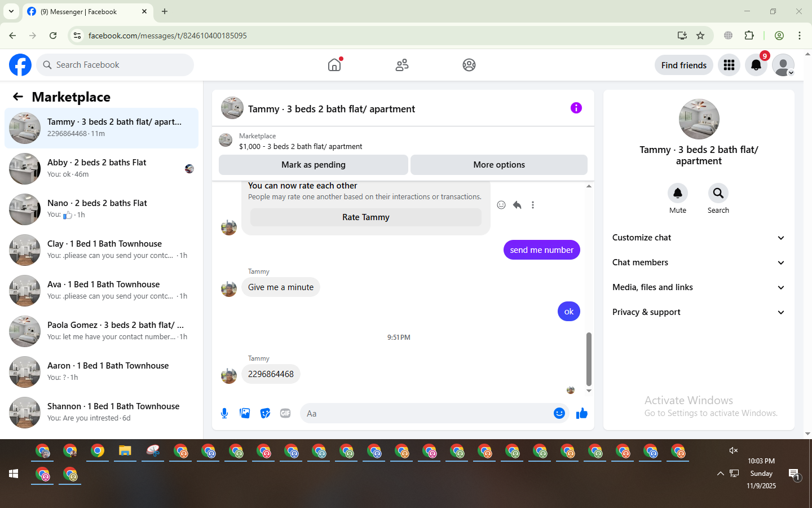The width and height of the screenshot is (812, 508).
Task: Open the Facebook menu grid icon
Action: pyautogui.click(x=729, y=65)
